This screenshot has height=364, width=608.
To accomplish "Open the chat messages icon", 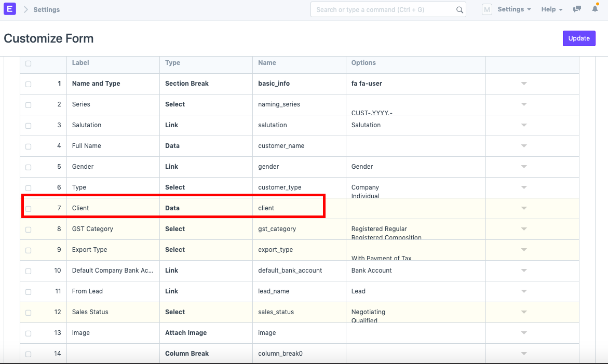I will (577, 9).
